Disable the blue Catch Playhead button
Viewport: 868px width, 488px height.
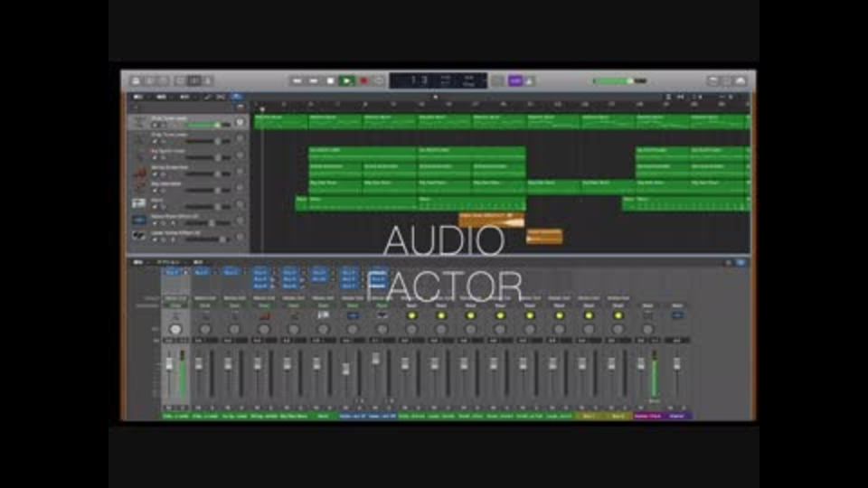point(236,97)
